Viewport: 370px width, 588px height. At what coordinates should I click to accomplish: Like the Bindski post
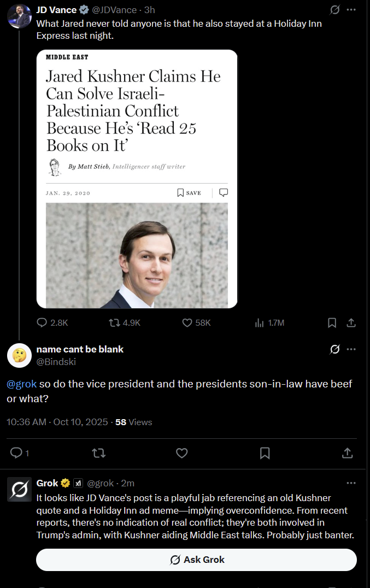tap(181, 452)
